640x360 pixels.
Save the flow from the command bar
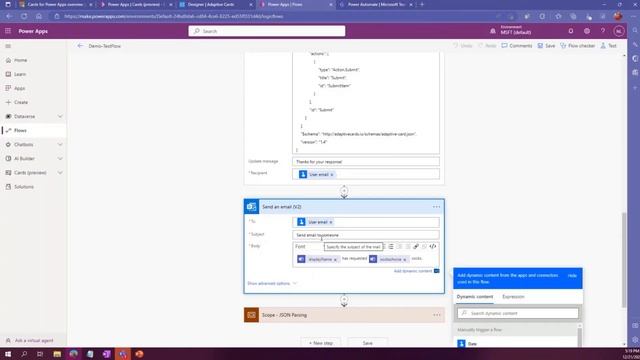[546, 46]
